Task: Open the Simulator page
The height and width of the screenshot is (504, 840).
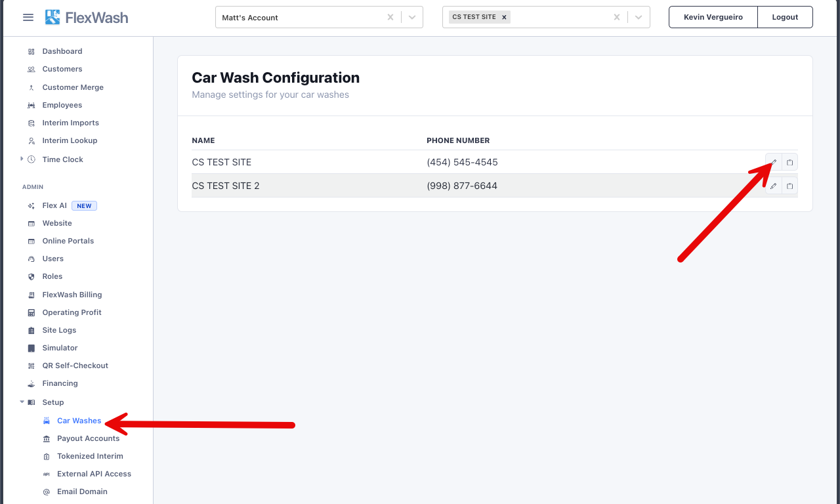Action: [x=60, y=348]
